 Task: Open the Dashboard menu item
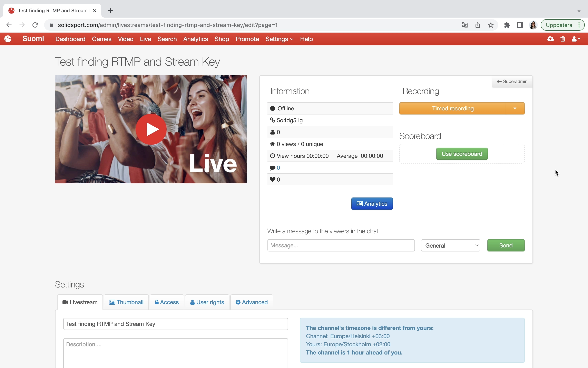click(70, 39)
